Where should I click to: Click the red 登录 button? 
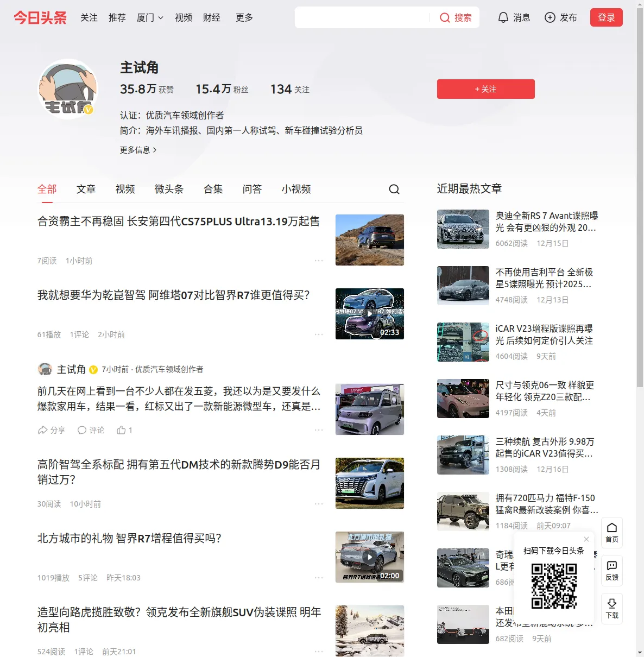tap(607, 17)
